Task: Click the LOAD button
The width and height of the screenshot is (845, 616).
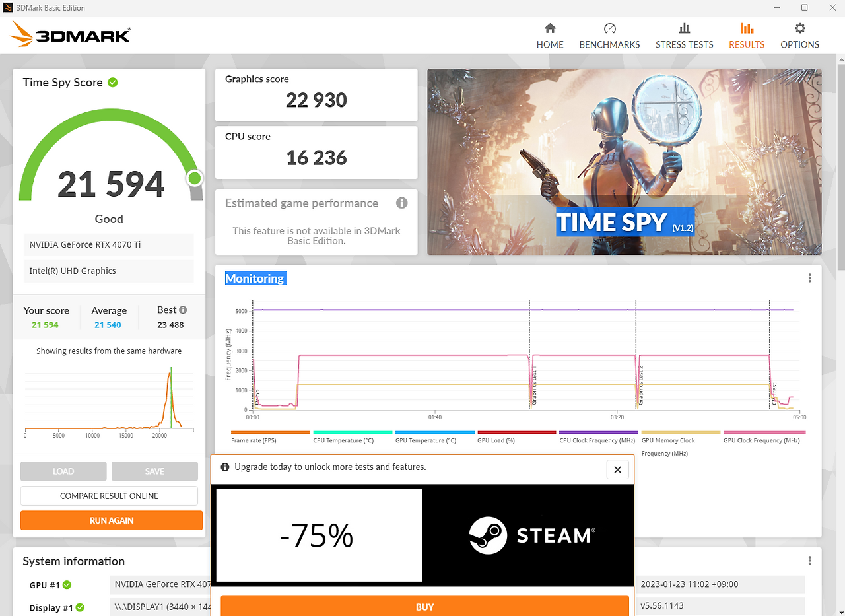Action: (x=63, y=471)
